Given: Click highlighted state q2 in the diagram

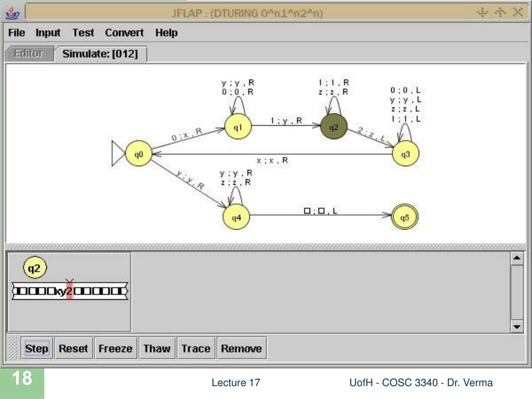Looking at the screenshot, I should pyautogui.click(x=334, y=127).
